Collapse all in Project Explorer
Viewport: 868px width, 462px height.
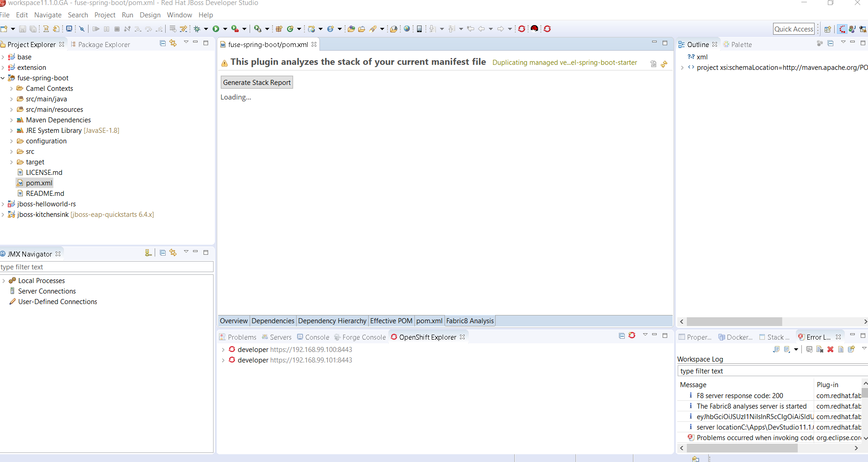[x=163, y=43]
